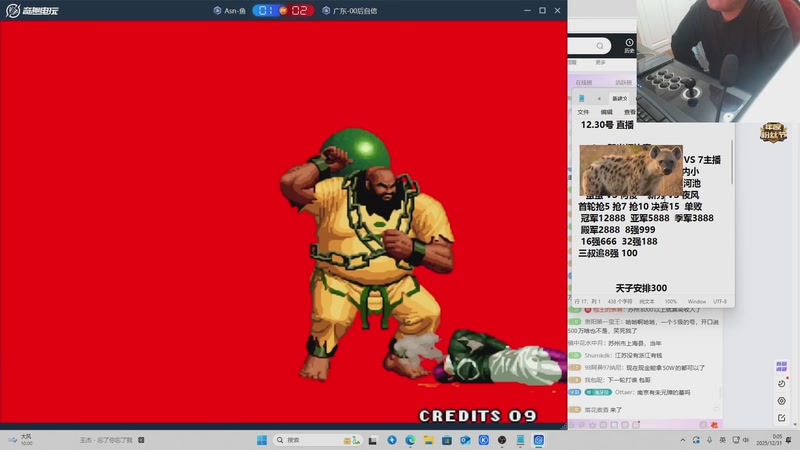Click the chat message from Ottaer
Image resolution: width=800 pixels, height=450 pixels.
pos(629,392)
